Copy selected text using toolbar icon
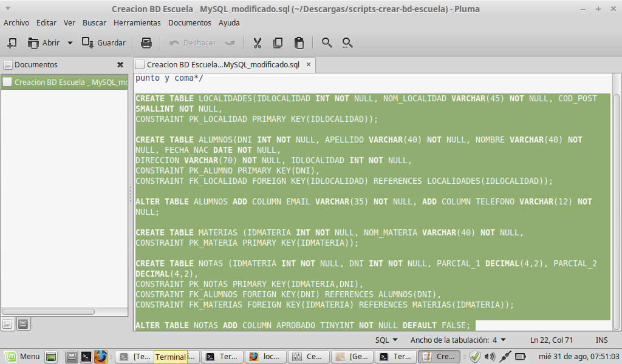This screenshot has height=364, width=622. 278,43
